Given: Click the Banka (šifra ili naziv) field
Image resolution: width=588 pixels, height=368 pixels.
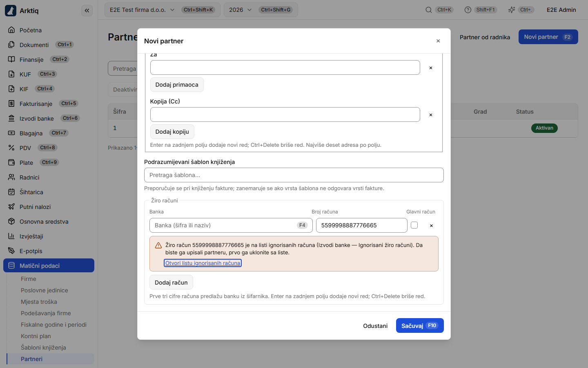Looking at the screenshot, I should click(231, 225).
